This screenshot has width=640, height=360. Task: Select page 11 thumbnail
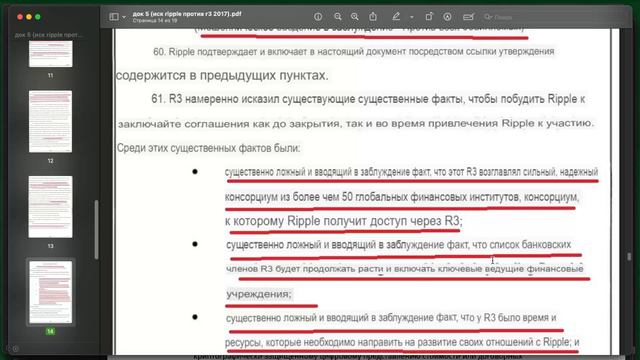(x=51, y=53)
